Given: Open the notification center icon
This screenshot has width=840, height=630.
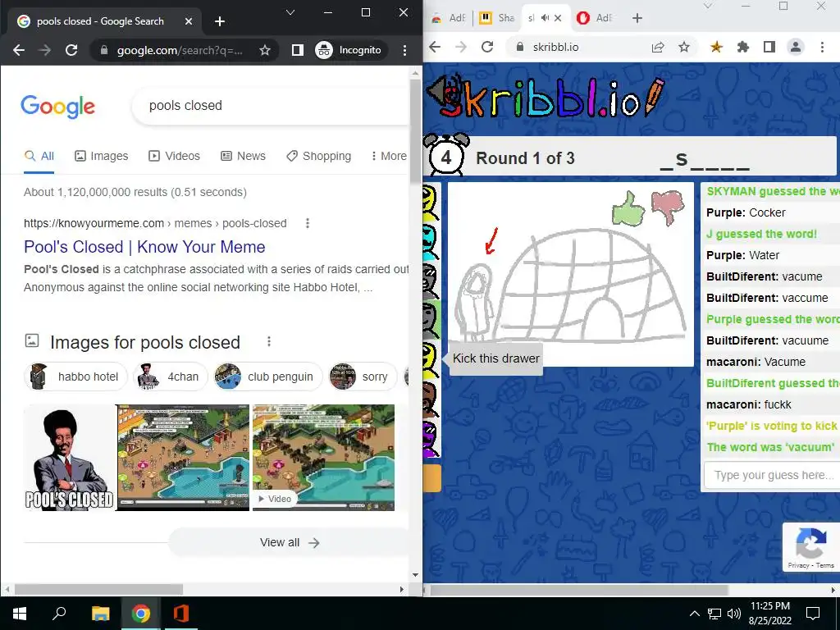Looking at the screenshot, I should point(813,614).
